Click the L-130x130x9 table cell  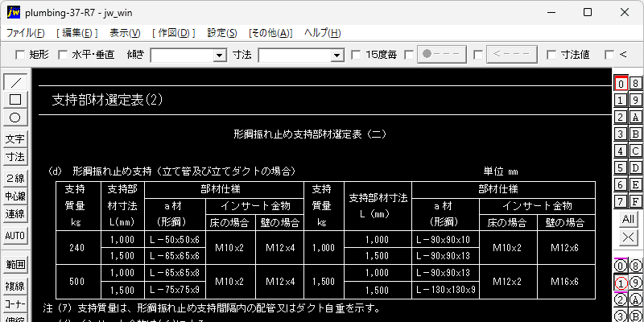click(446, 290)
